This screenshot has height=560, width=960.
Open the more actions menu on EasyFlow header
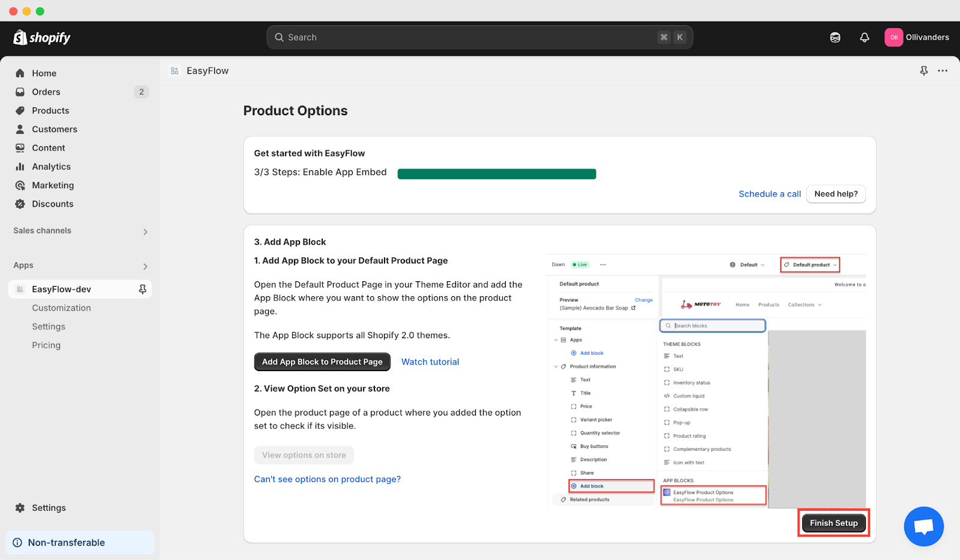coord(942,70)
